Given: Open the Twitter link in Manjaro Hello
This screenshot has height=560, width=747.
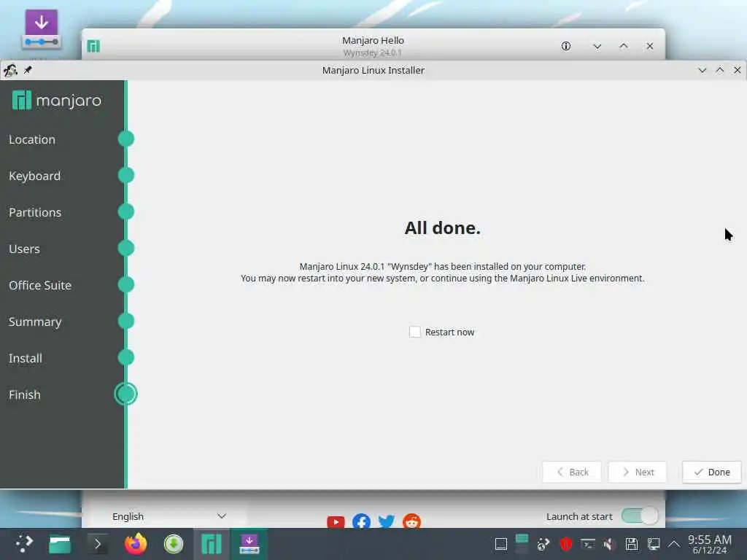Looking at the screenshot, I should (x=387, y=522).
